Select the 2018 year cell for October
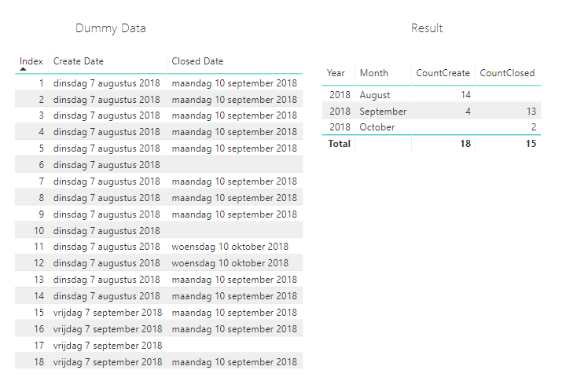 [x=340, y=127]
